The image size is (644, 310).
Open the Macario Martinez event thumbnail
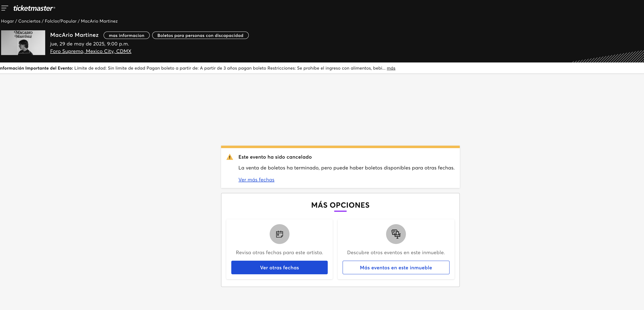tap(23, 43)
